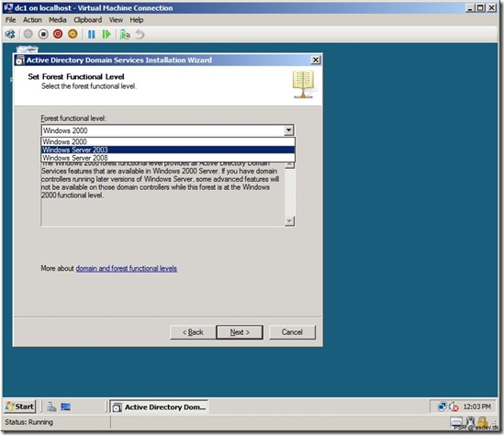Click the Show Desktop quick launch icon
This screenshot has height=435, width=504.
[x=65, y=407]
